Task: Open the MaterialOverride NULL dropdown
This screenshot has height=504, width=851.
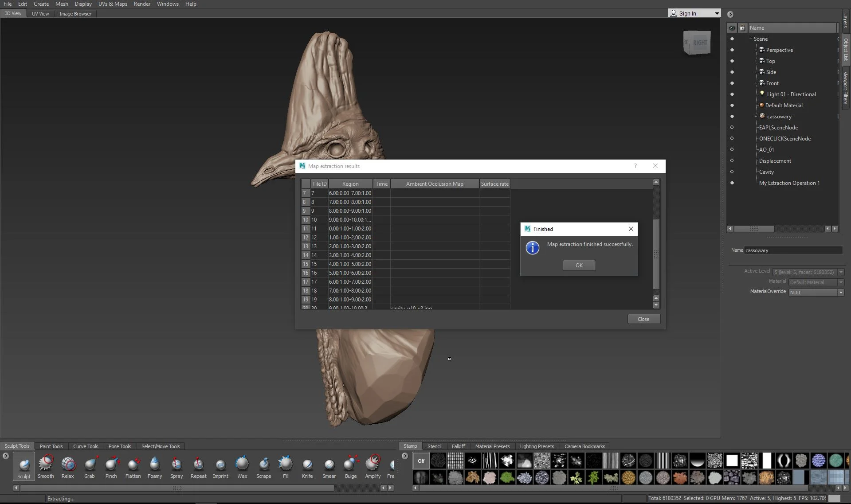Action: click(816, 293)
